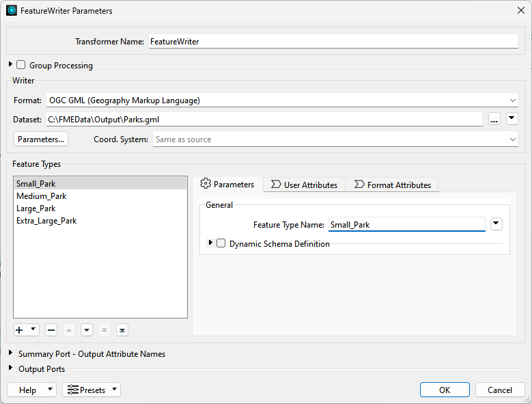Select Small_Park feature type in list

coord(100,184)
